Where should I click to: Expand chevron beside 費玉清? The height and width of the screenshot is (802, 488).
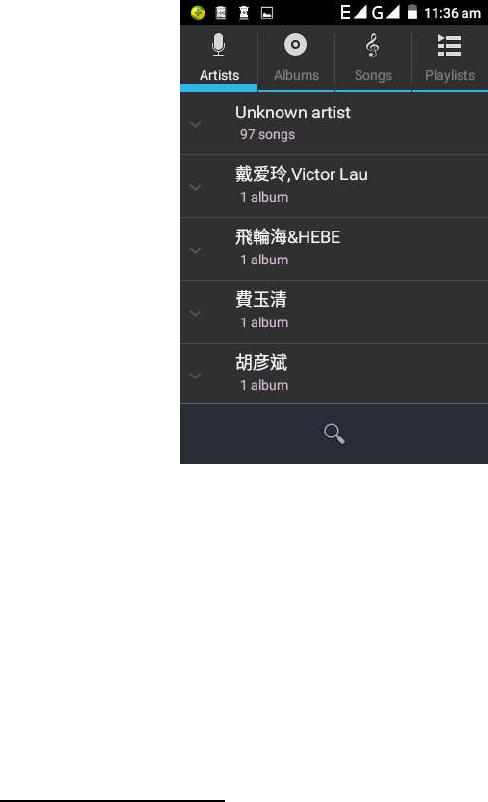(x=195, y=313)
